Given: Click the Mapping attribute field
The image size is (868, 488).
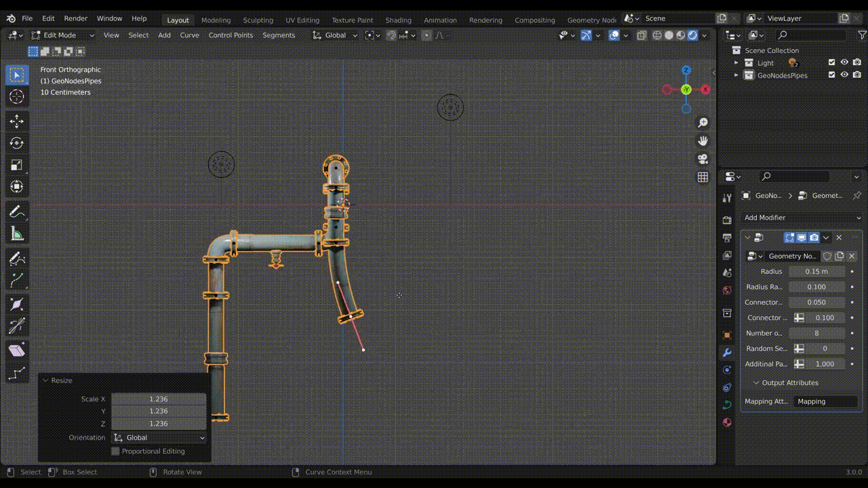Looking at the screenshot, I should coord(826,401).
